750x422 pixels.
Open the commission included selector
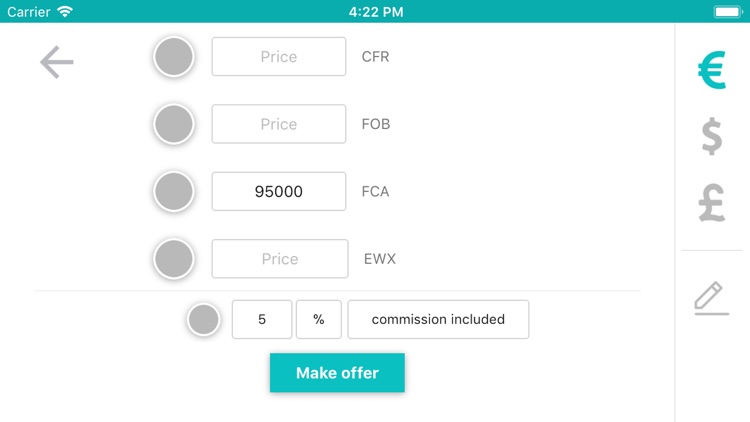pyautogui.click(x=438, y=320)
